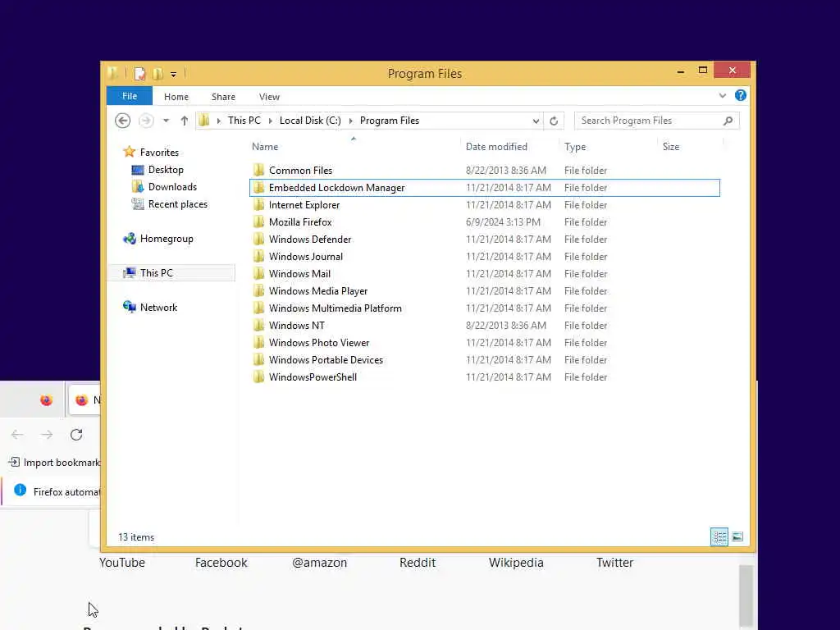Open the Customize Quick Access Toolbar dropdown
The height and width of the screenshot is (630, 840).
click(x=174, y=75)
